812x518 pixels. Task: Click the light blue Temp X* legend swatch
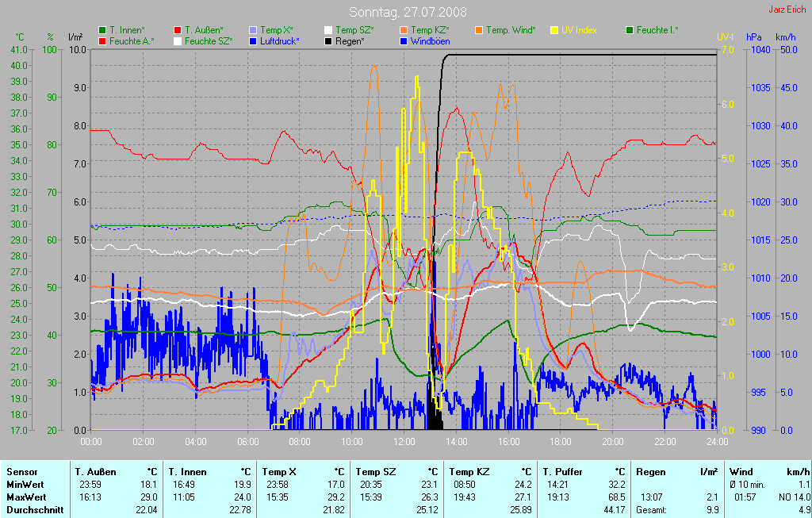pos(253,31)
